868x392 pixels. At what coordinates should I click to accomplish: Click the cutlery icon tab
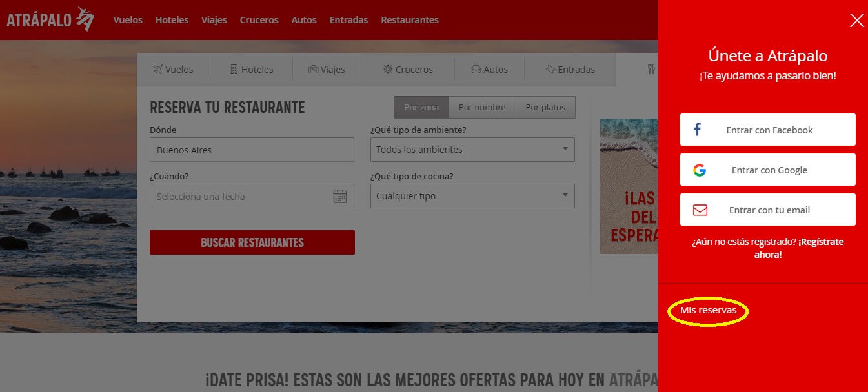[x=652, y=69]
